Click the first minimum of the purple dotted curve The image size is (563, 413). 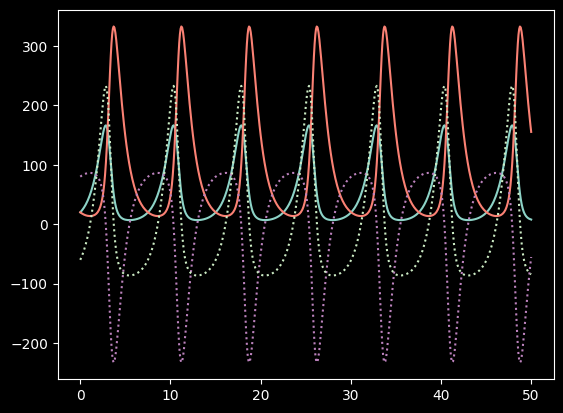point(113,361)
